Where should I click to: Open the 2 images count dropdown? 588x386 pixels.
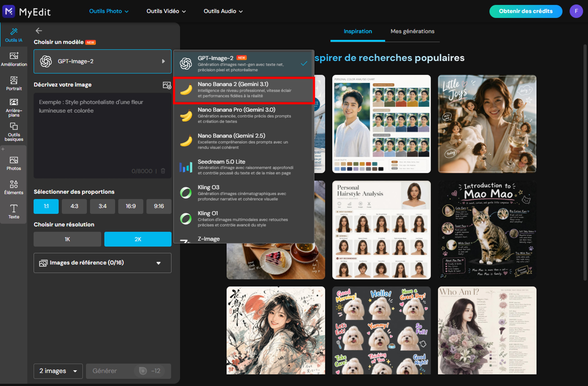(58, 371)
